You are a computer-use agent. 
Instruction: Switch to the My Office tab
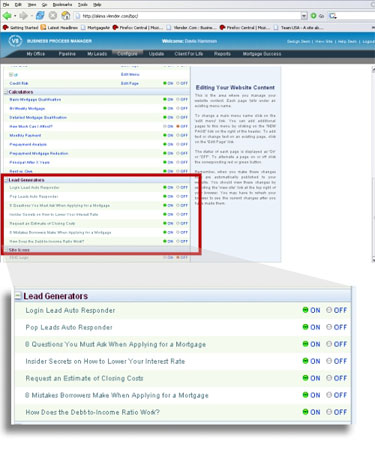click(x=36, y=54)
